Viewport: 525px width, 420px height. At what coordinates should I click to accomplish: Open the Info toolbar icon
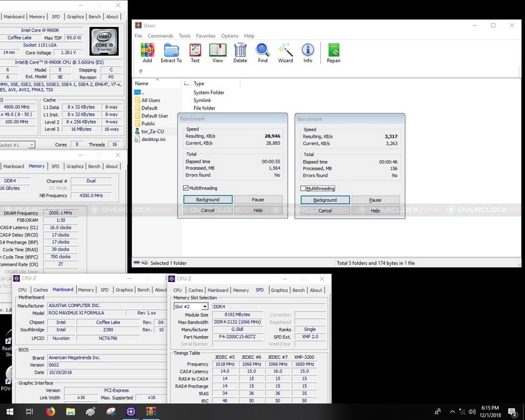pyautogui.click(x=308, y=53)
